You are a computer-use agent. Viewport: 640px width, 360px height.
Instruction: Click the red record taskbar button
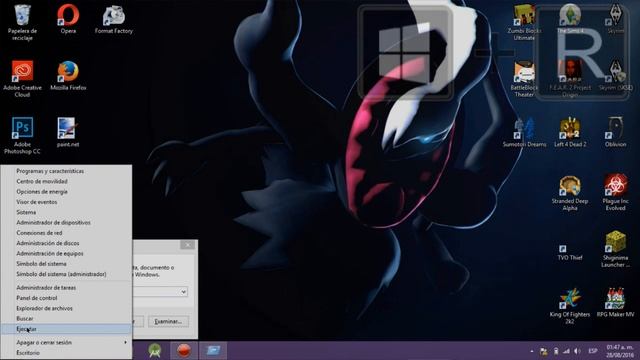click(184, 351)
